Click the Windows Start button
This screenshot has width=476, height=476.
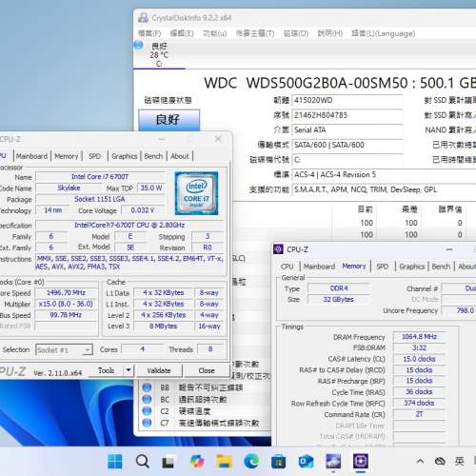tap(114, 461)
